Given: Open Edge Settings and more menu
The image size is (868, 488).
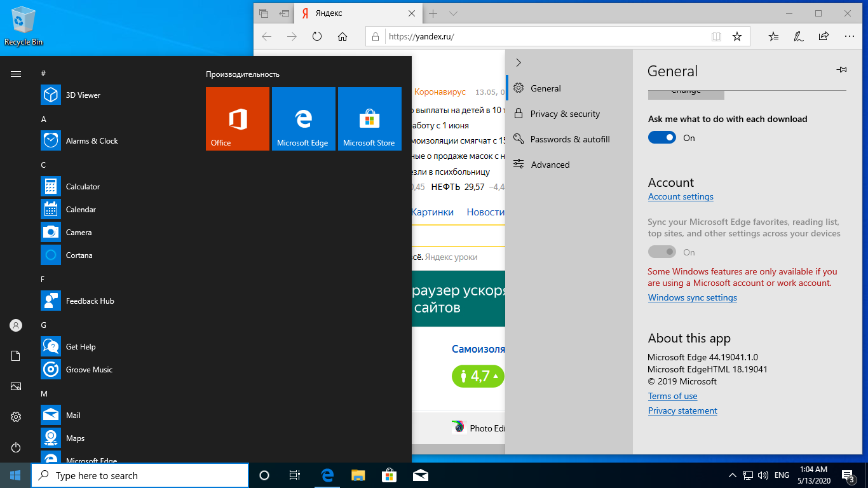Looking at the screenshot, I should click(x=850, y=37).
